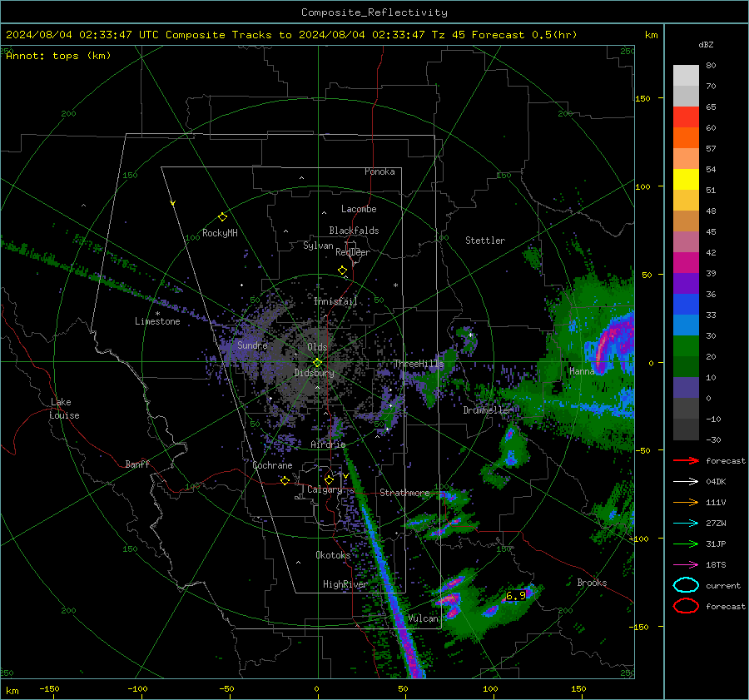The width and height of the screenshot is (749, 700).
Task: Click the -150 tick on bottom axis
Action: (x=49, y=688)
